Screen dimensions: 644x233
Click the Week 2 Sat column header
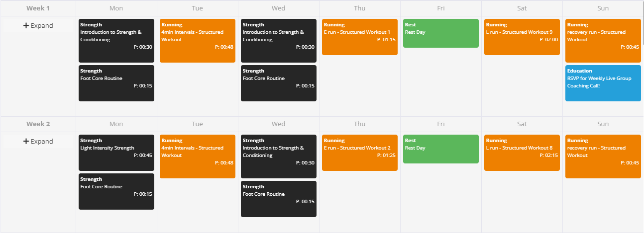point(522,124)
